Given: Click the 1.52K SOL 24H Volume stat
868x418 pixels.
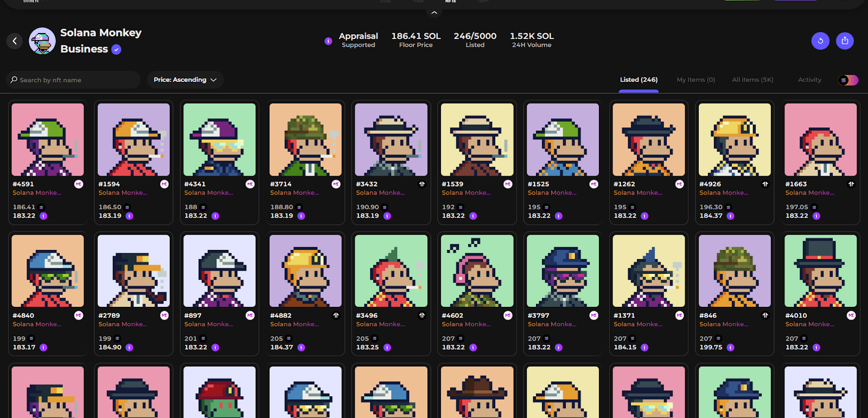Looking at the screenshot, I should tap(532, 40).
